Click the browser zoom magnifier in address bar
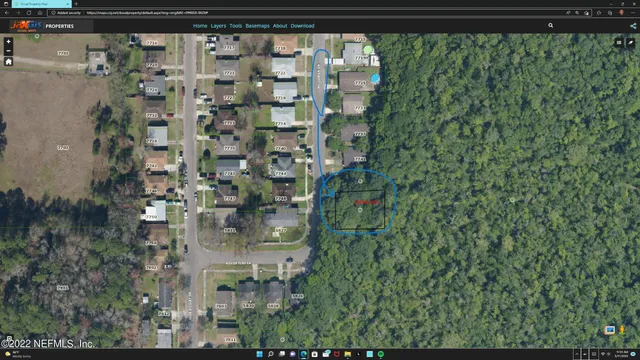The width and height of the screenshot is (640, 360). tap(577, 13)
